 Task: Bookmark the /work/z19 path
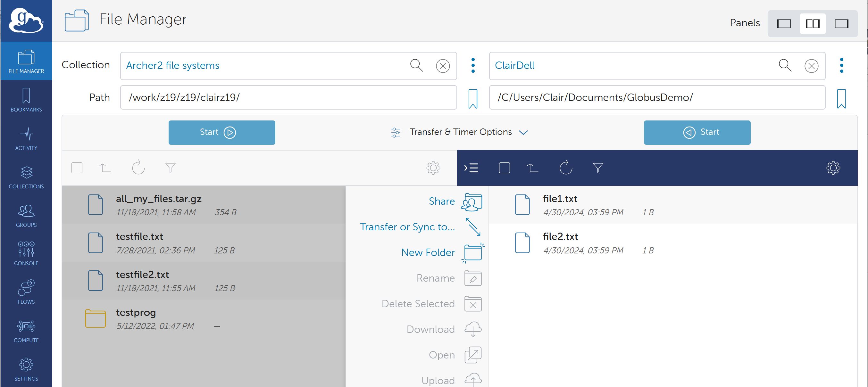(x=473, y=98)
